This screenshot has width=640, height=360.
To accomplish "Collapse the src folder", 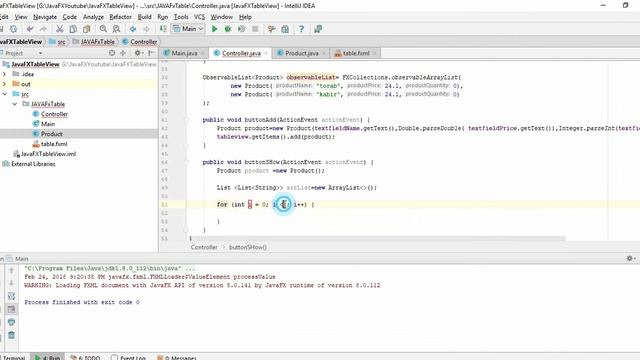I will pos(4,94).
